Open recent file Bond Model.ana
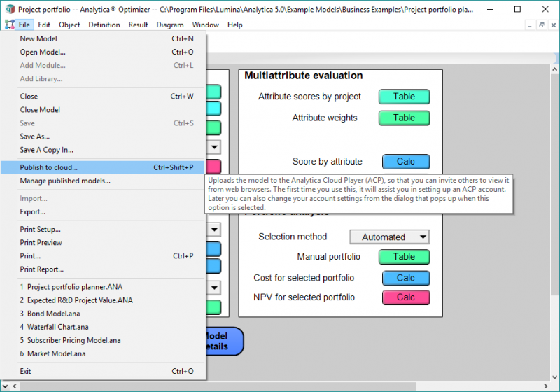 (x=103, y=314)
